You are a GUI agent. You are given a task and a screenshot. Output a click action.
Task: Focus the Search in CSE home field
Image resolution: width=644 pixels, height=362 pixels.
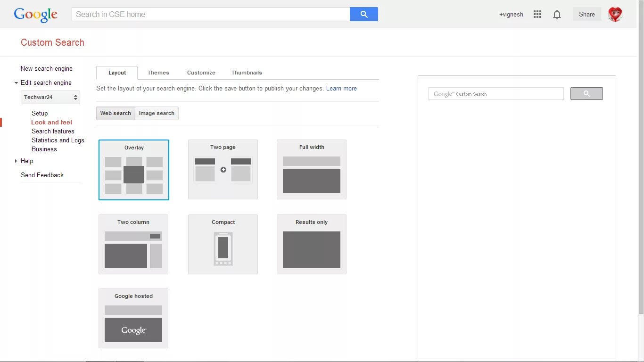(x=211, y=14)
